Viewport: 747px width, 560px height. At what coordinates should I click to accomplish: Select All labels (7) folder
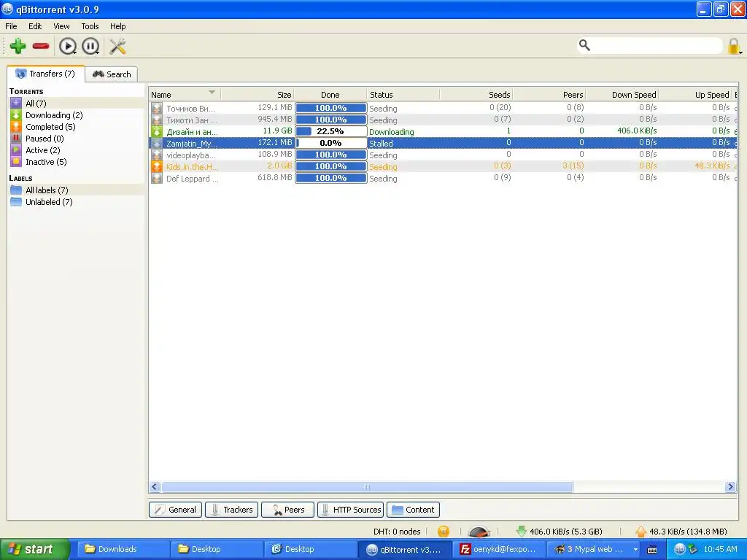(x=76, y=190)
